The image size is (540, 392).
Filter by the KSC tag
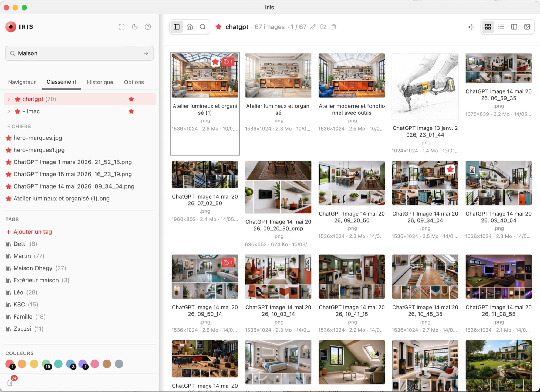click(22, 305)
